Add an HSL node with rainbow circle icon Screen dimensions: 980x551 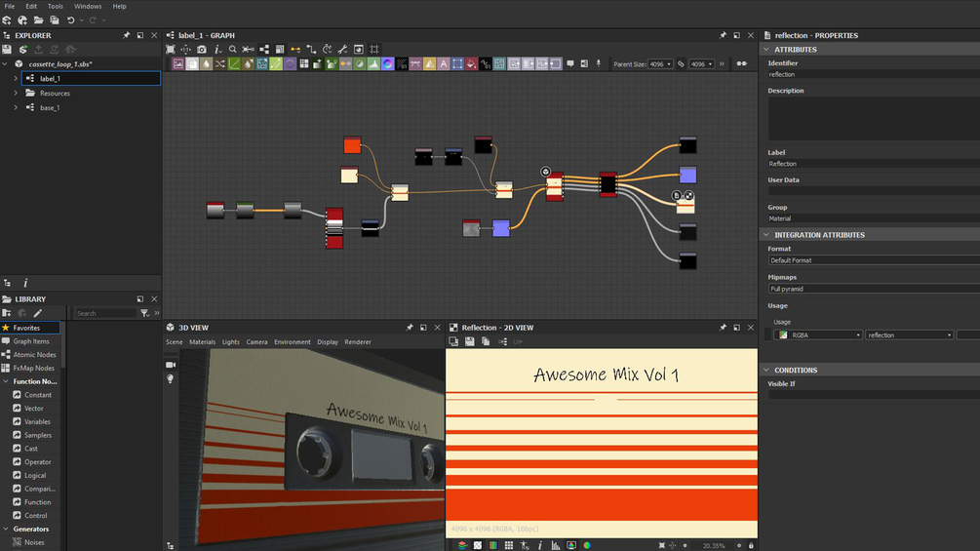(387, 63)
